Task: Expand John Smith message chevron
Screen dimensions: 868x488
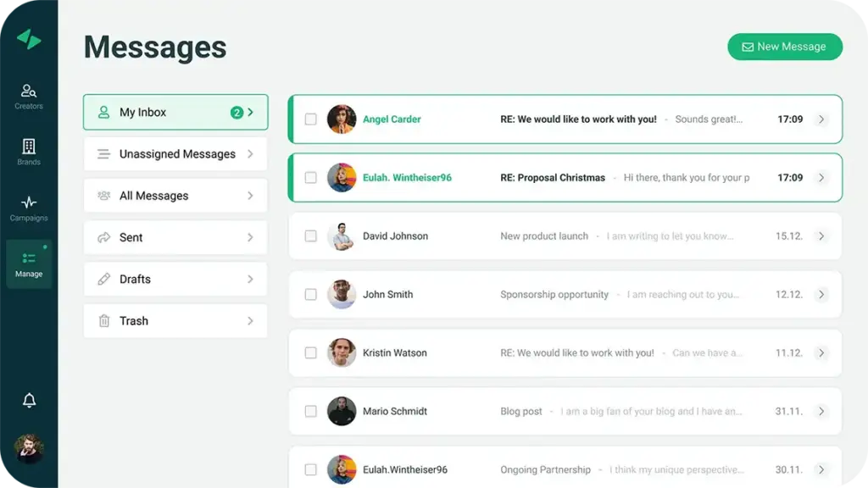Action: (821, 295)
